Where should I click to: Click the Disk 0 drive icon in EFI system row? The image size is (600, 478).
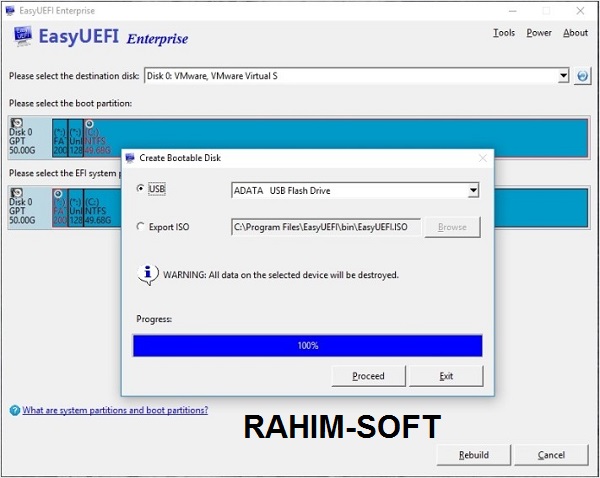[16, 193]
